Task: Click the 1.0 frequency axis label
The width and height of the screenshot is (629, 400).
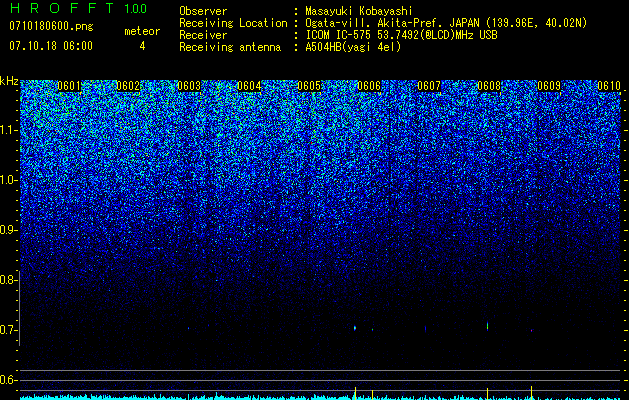Action: pos(8,180)
